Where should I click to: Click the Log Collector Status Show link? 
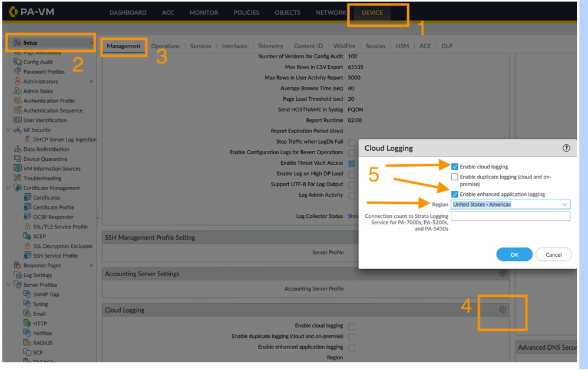(353, 216)
